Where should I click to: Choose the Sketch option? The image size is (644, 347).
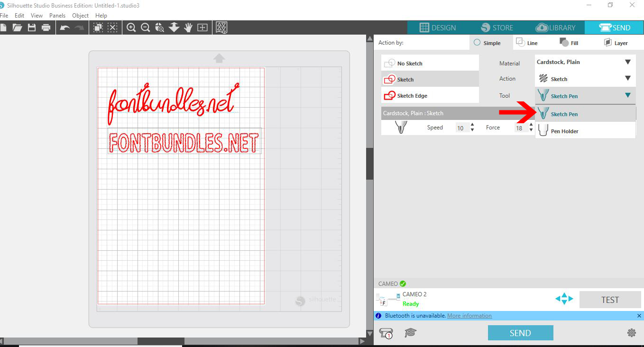coord(430,79)
